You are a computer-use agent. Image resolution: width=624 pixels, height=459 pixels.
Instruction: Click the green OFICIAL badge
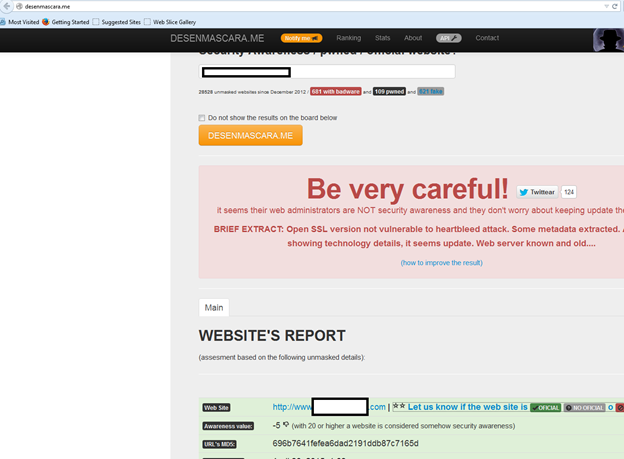[545, 407]
